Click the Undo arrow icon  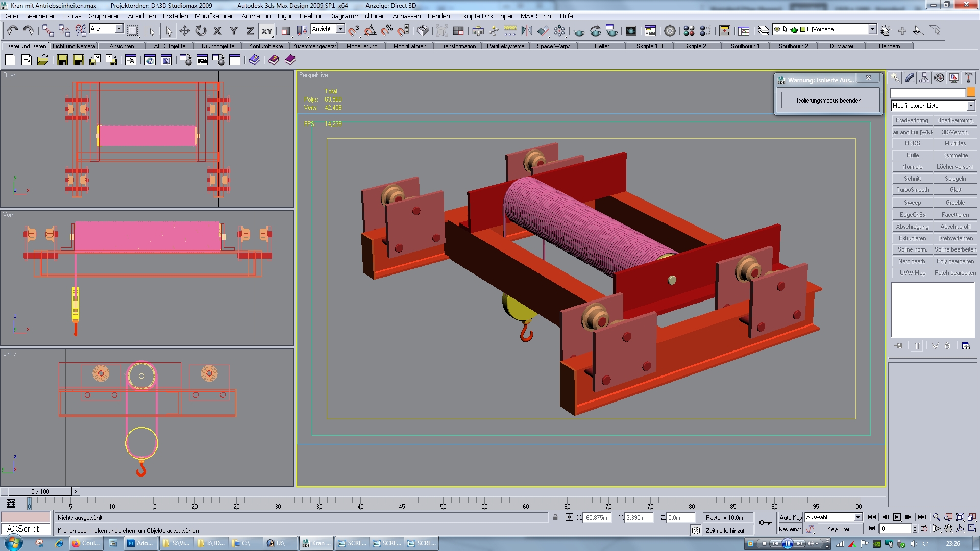(x=12, y=31)
